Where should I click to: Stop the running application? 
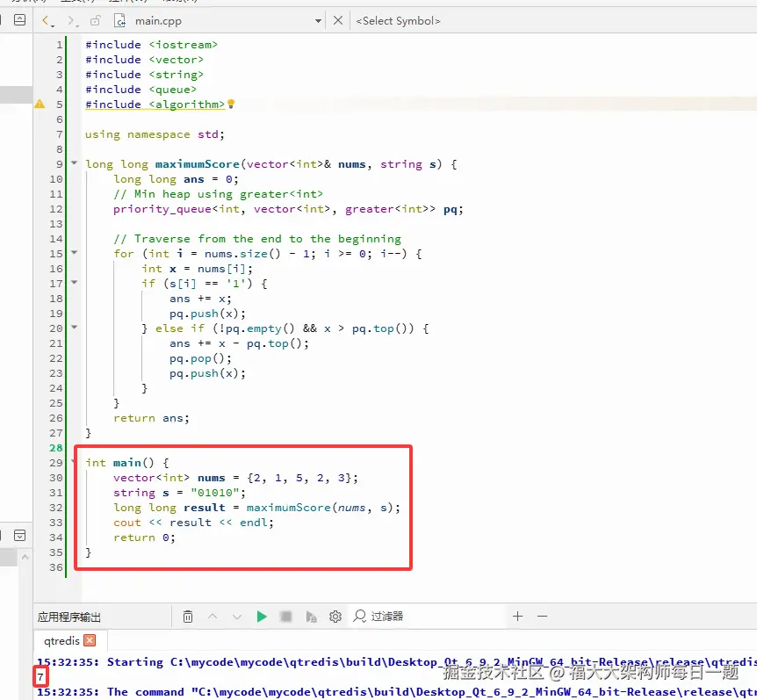(x=285, y=617)
